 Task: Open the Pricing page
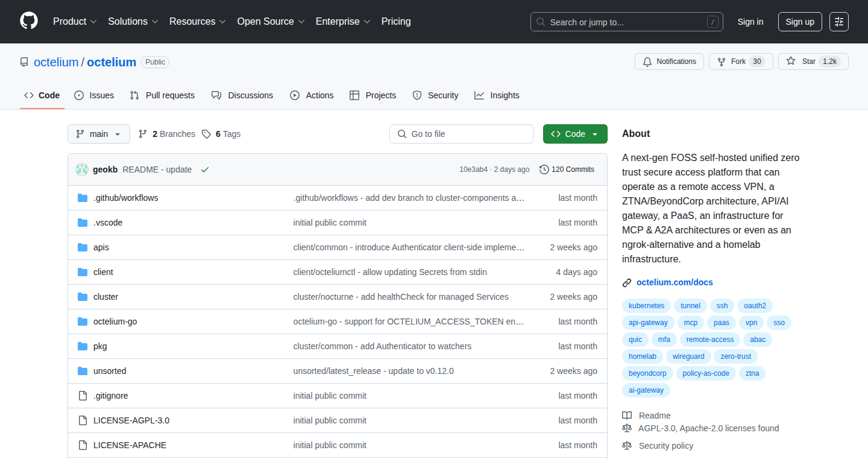point(396,22)
